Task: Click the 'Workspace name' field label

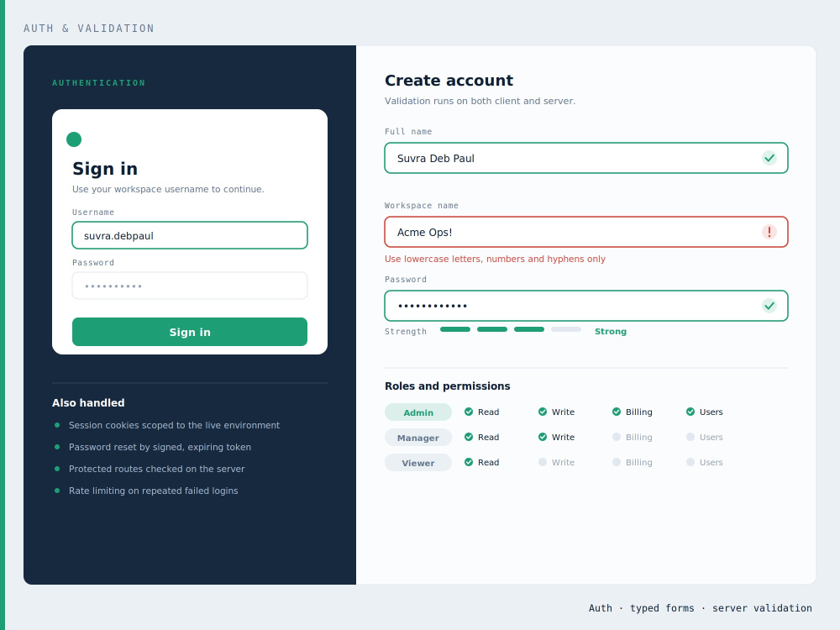Action: click(x=422, y=205)
